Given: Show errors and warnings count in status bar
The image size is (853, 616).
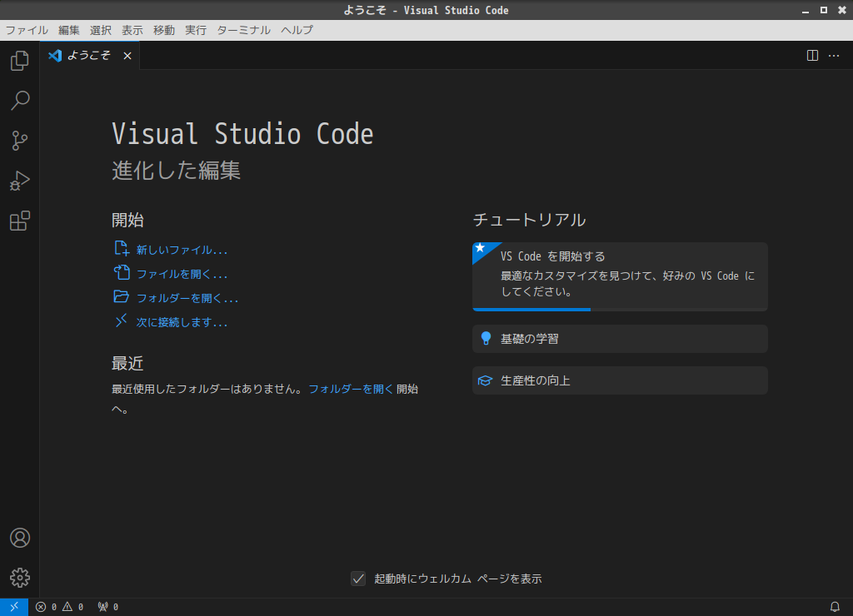Looking at the screenshot, I should (59, 607).
